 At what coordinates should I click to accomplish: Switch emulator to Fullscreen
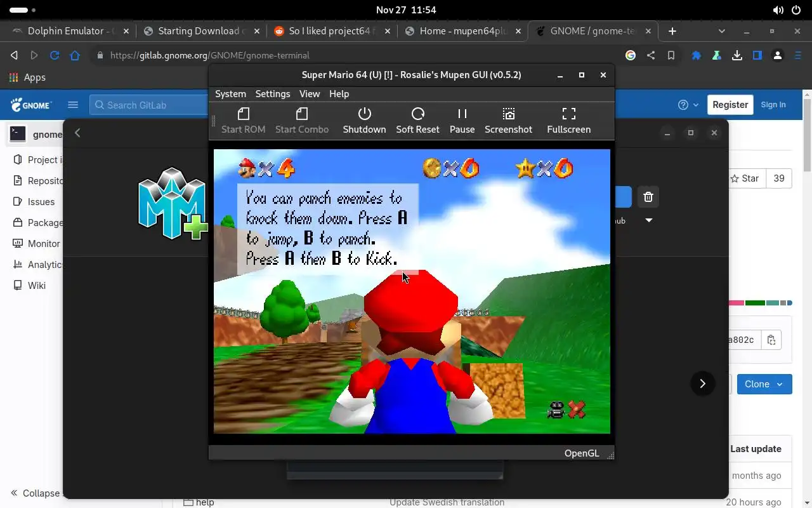click(568, 121)
